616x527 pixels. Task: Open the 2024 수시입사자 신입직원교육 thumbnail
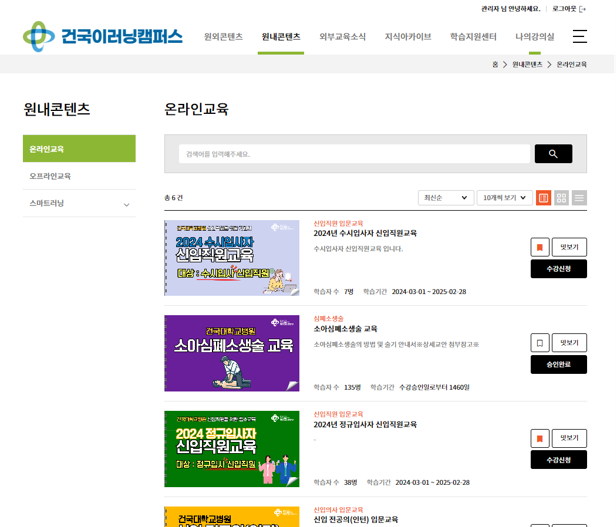(232, 258)
